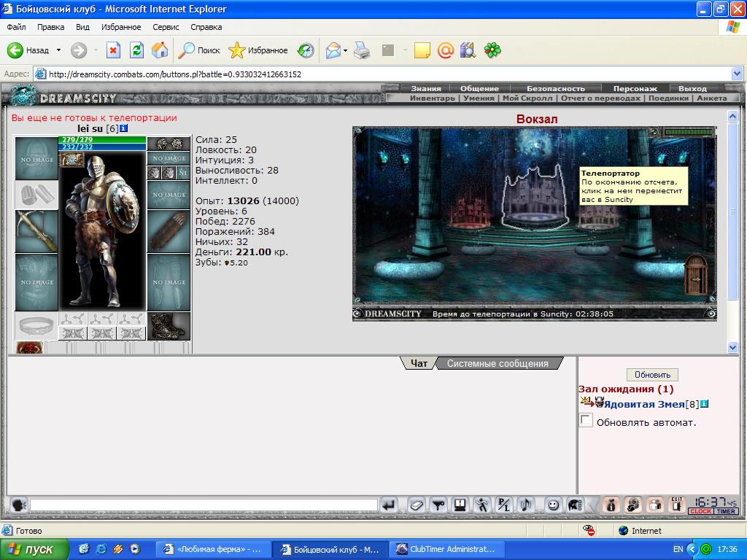Image resolution: width=747 pixels, height=560 pixels.
Task: Open the Файл menu
Action: click(16, 27)
